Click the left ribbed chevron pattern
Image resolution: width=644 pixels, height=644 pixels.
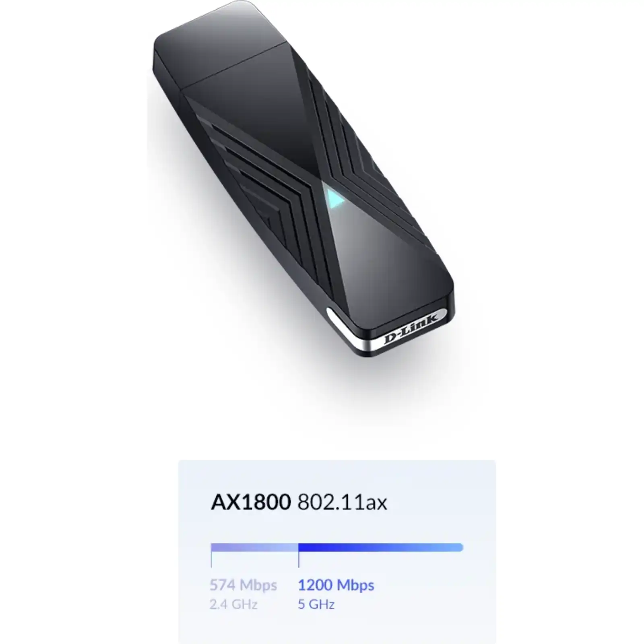(258, 173)
